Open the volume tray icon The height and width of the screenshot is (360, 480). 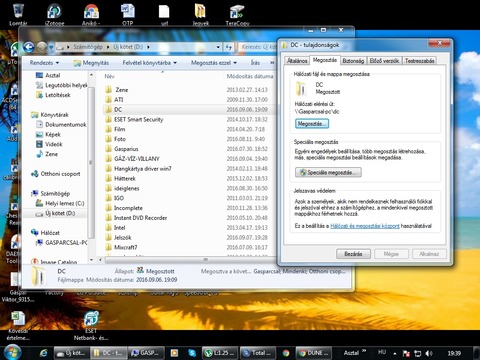click(x=429, y=353)
